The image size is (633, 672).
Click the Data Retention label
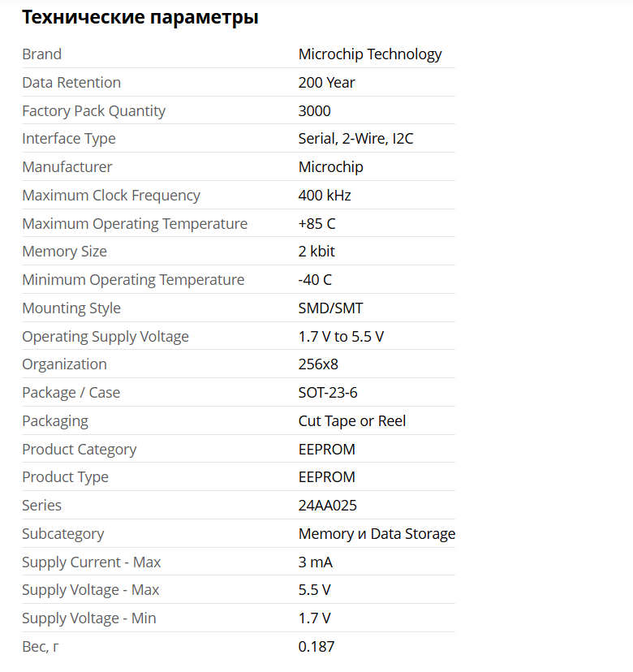71,82
